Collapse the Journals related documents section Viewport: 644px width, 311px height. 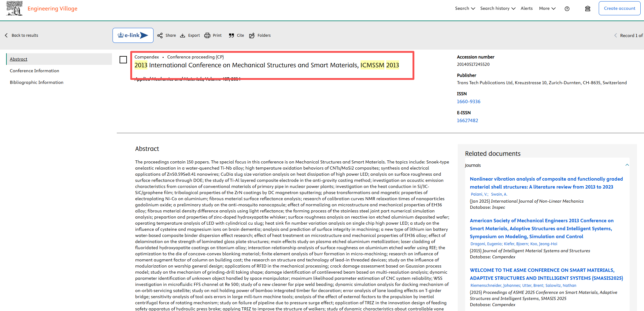click(627, 165)
